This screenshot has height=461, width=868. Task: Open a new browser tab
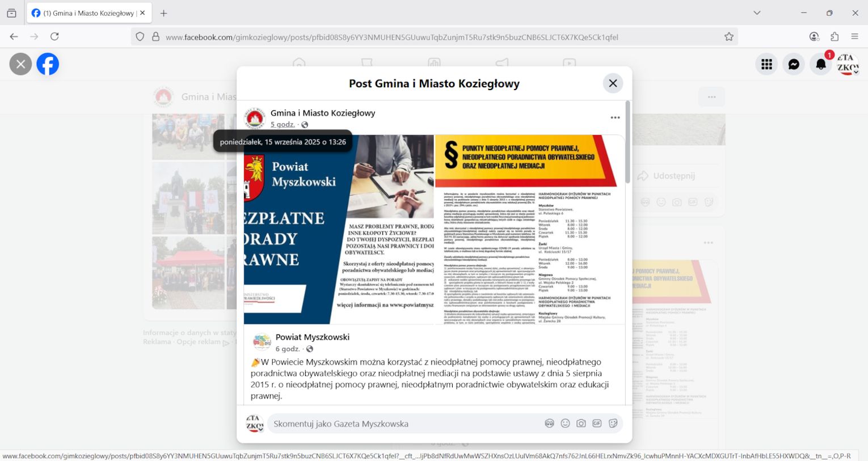pos(163,13)
